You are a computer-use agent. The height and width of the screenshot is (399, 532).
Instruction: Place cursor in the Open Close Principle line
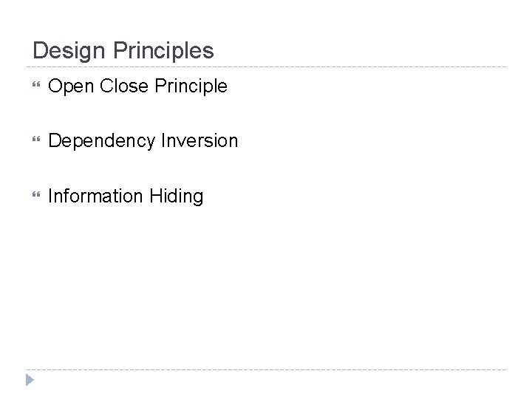coord(137,86)
